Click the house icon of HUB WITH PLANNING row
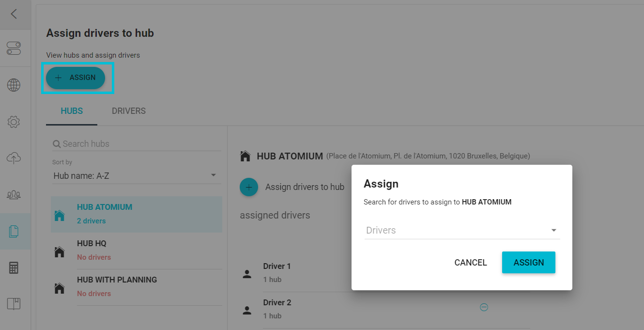Screen dimensions: 644x330 (60, 288)
